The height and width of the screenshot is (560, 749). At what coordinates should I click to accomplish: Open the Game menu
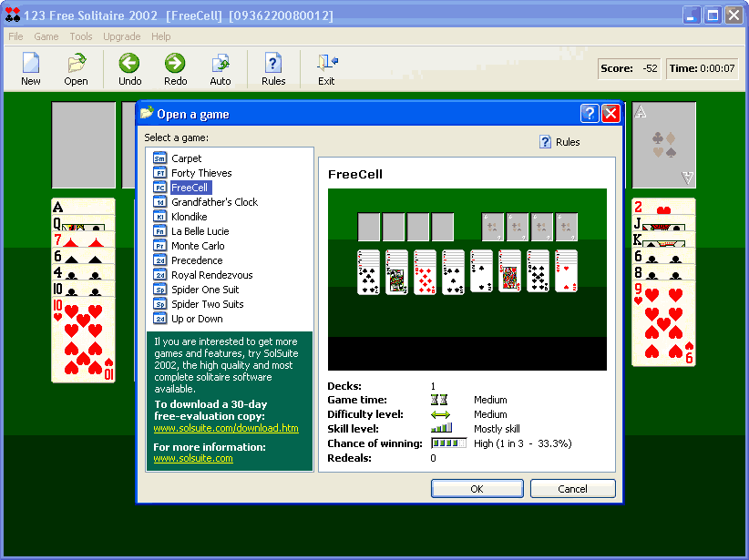(46, 36)
